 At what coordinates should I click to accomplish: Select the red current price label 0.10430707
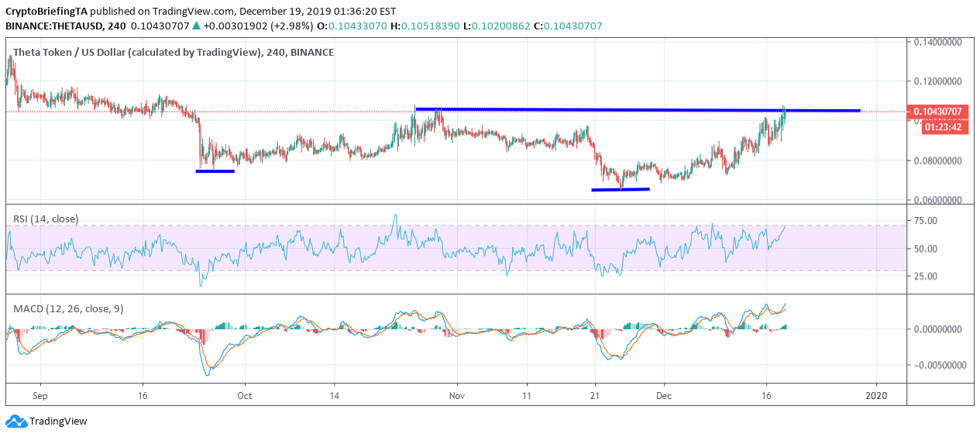coord(944,112)
